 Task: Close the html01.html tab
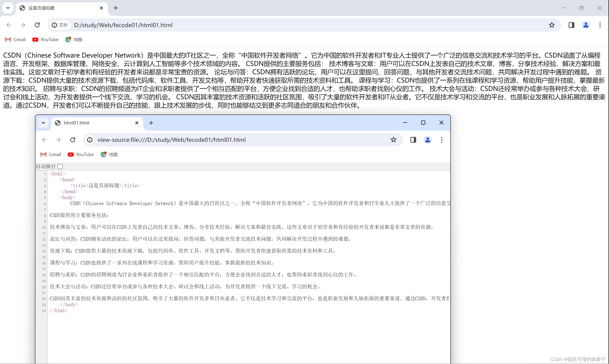[x=137, y=123]
